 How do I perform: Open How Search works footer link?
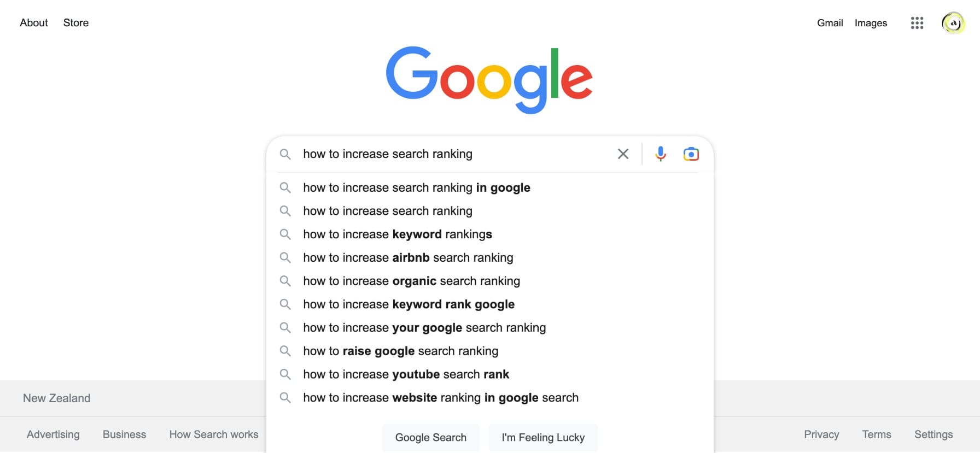coord(214,434)
